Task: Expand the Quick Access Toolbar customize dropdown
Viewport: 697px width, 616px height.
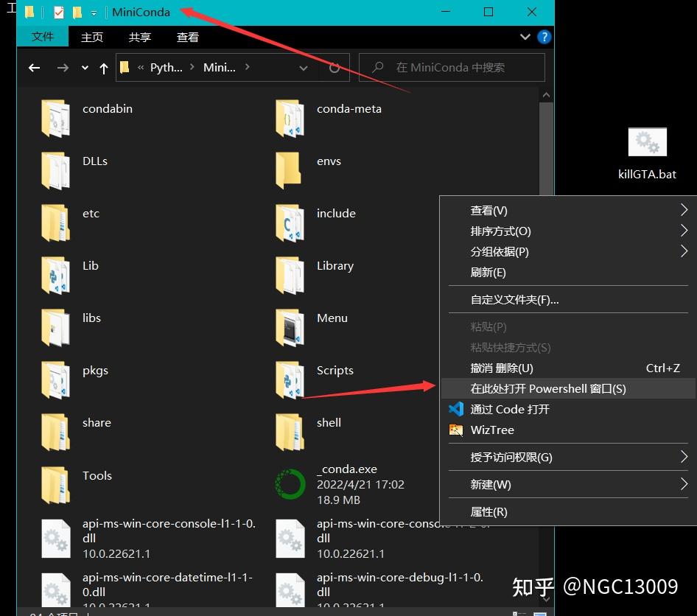Action: coord(94,12)
